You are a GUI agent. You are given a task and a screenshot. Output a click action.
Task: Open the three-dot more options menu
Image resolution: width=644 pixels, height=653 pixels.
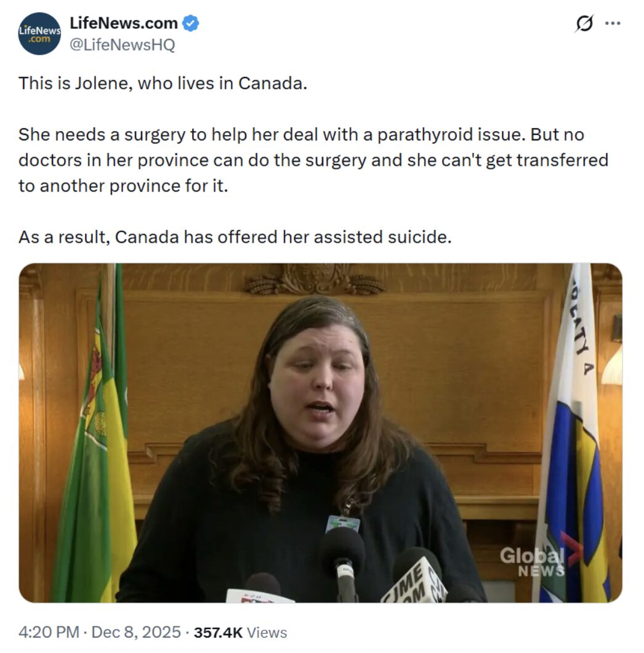pos(613,23)
